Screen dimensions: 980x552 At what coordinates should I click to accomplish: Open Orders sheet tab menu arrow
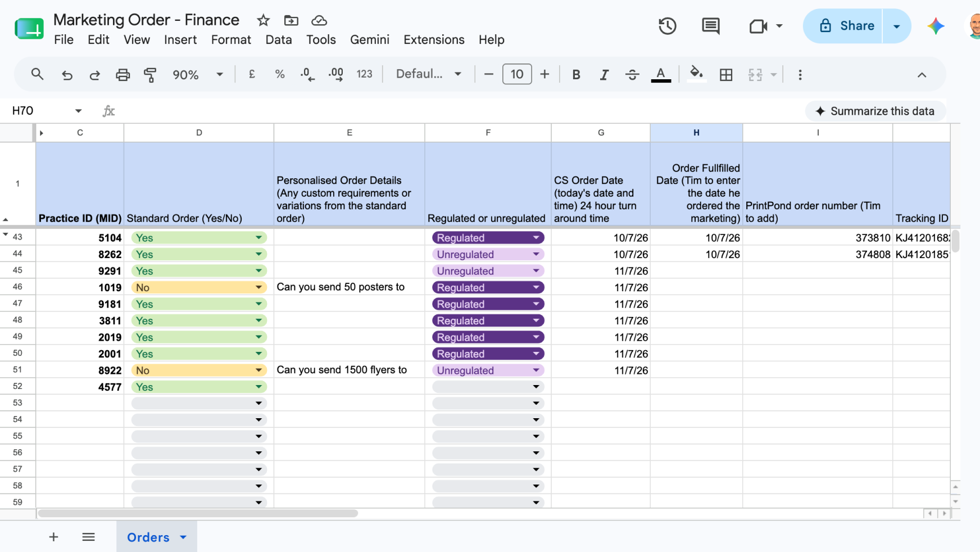pos(183,537)
